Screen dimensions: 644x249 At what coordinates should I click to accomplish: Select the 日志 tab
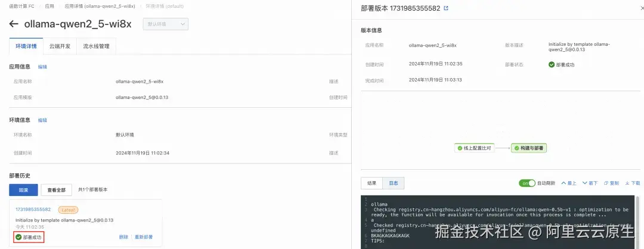point(394,183)
